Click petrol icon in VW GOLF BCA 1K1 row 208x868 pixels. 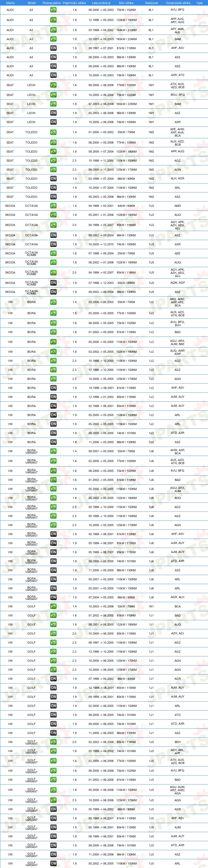(x=53, y=606)
